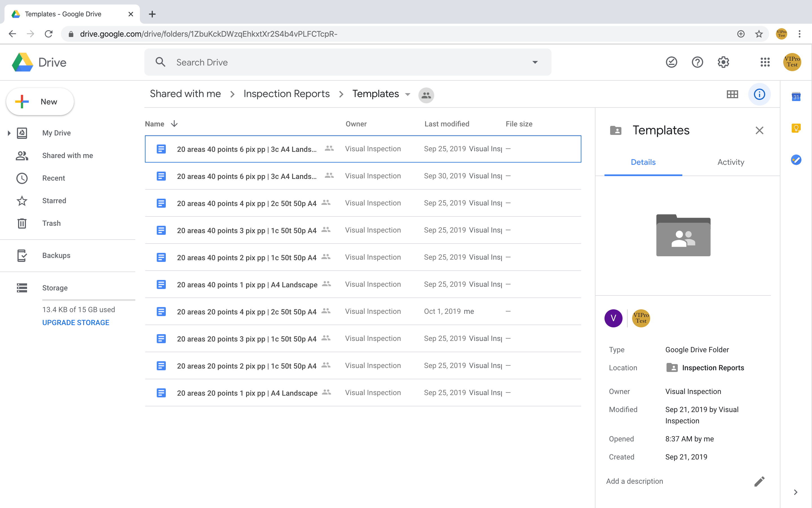Image resolution: width=812 pixels, height=508 pixels.
Task: Toggle the View details info button
Action: pyautogui.click(x=759, y=95)
